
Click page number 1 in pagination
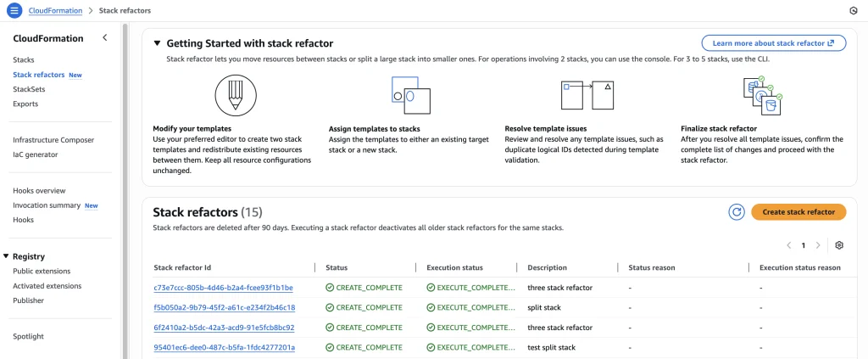point(804,245)
